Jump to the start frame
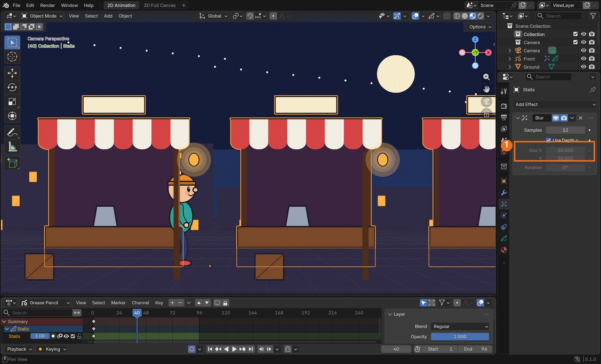This screenshot has height=364, width=601. 210,349
